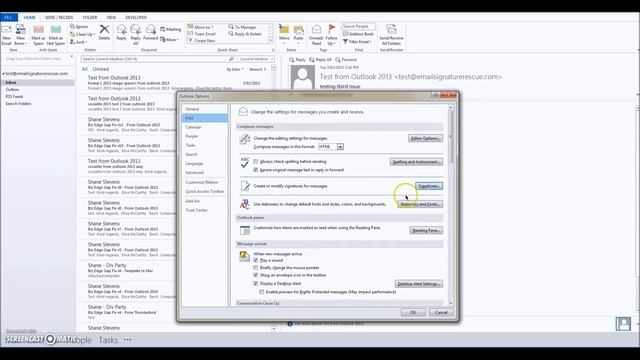640x360 pixels.
Task: Open the DEVELOPER ribbon tab
Action: (x=136, y=18)
